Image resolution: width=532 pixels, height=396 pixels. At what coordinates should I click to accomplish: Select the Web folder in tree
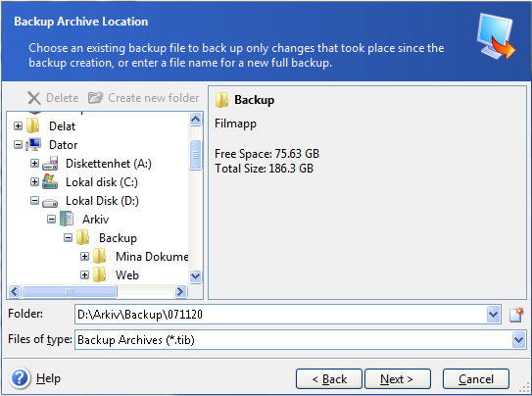127,275
